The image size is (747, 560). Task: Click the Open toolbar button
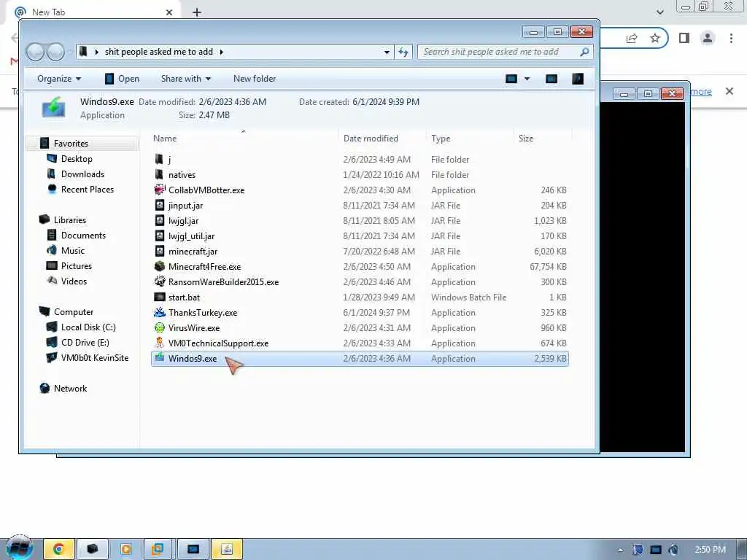click(122, 79)
